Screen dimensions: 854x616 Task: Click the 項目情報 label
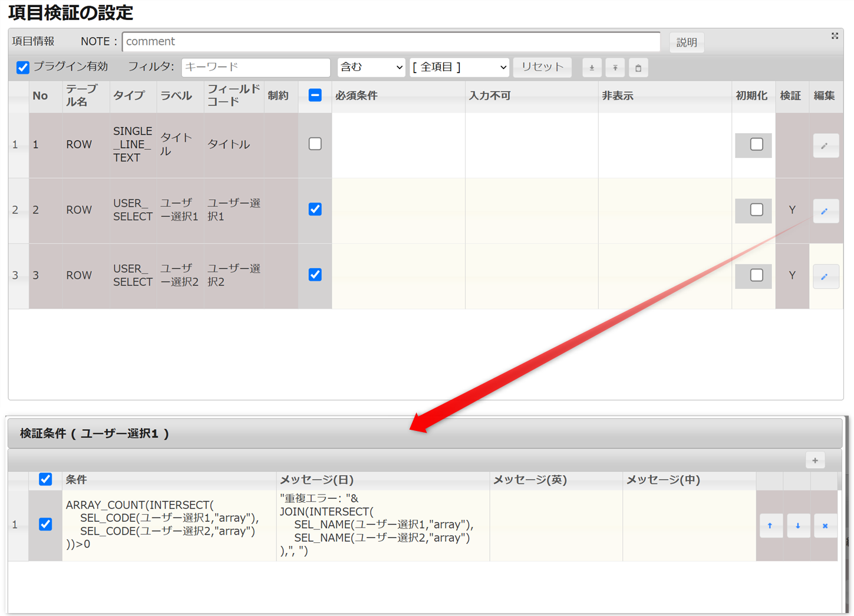pos(33,41)
